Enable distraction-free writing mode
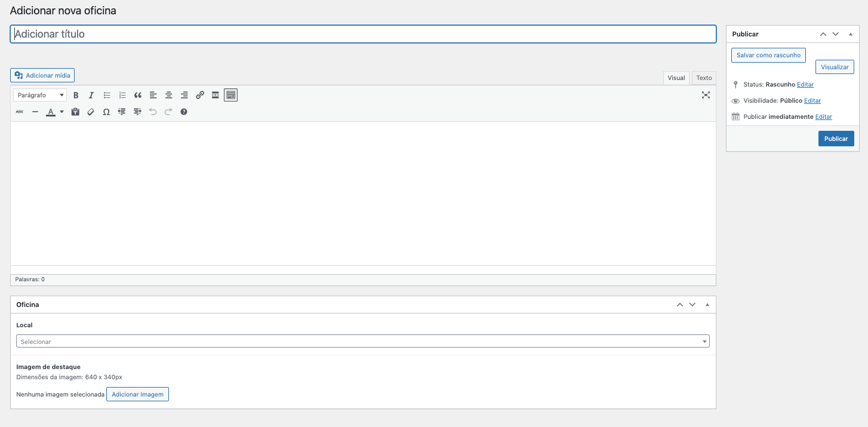The image size is (868, 427). 706,95
